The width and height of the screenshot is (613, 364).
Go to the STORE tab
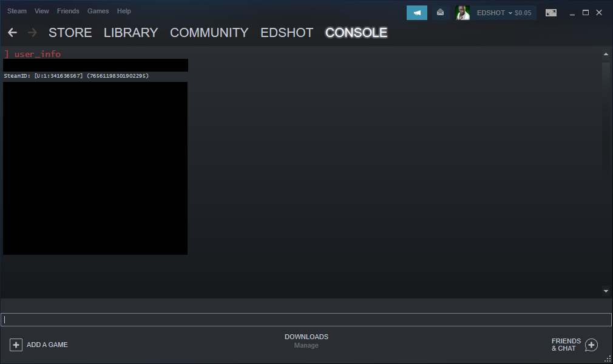pyautogui.click(x=70, y=32)
